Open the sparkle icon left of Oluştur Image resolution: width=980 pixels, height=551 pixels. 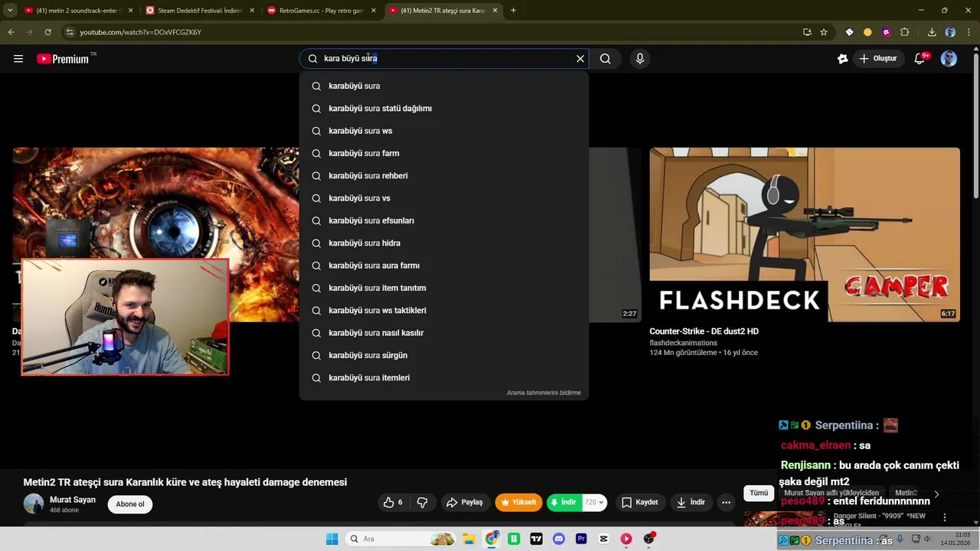tap(842, 59)
